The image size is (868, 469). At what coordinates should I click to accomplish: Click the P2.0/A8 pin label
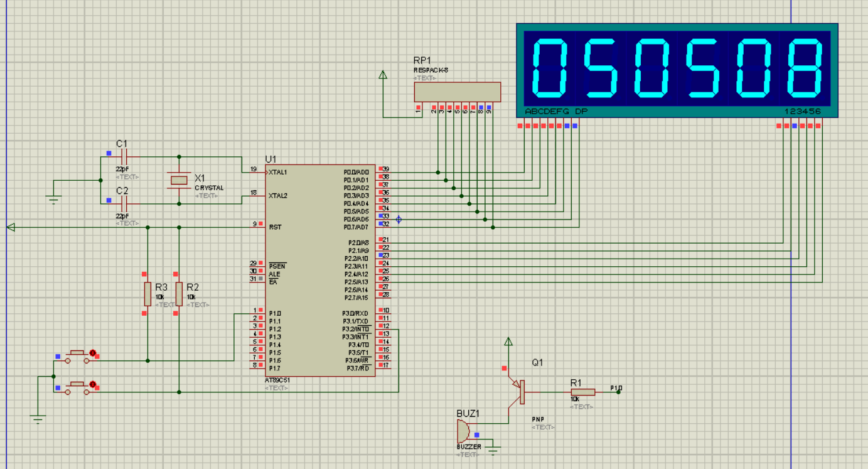358,243
